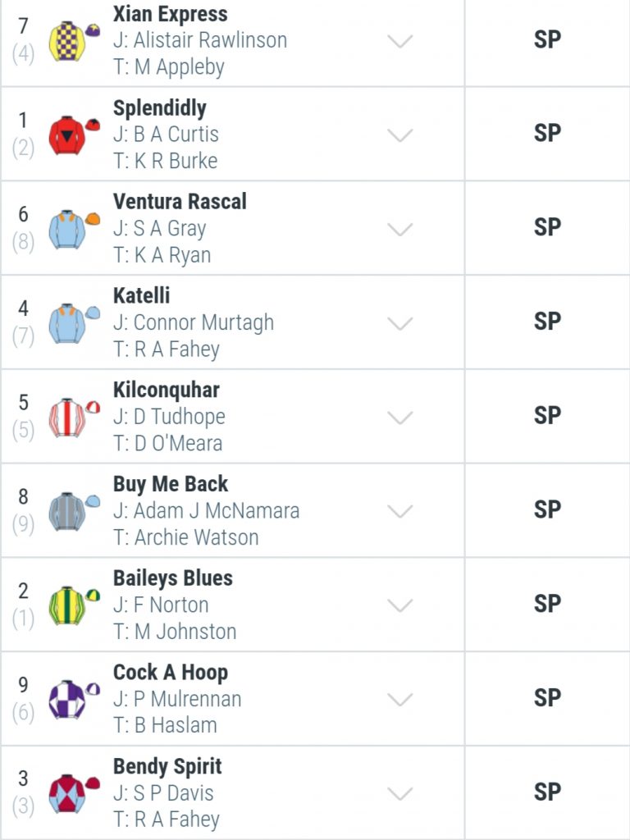Expand Kilconquhar details chevron
Image resolution: width=630 pixels, height=840 pixels.
(400, 418)
